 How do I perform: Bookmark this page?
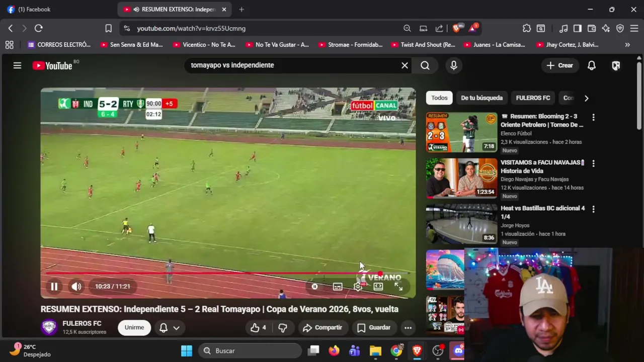[108, 29]
